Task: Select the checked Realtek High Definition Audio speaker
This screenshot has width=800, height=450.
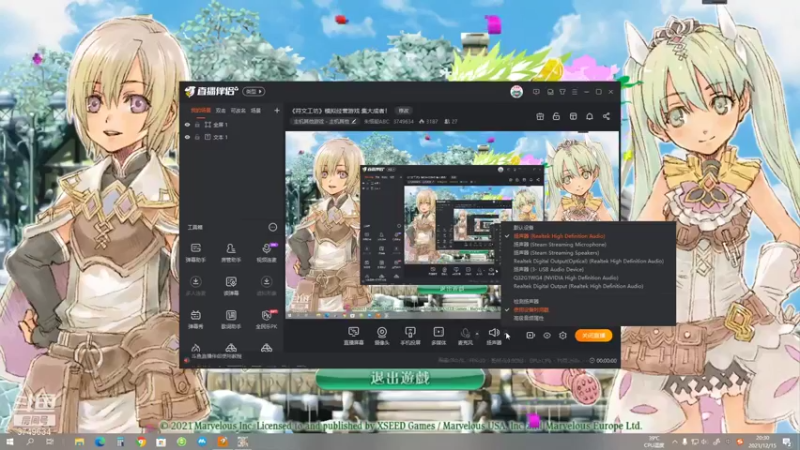Action: (559, 236)
